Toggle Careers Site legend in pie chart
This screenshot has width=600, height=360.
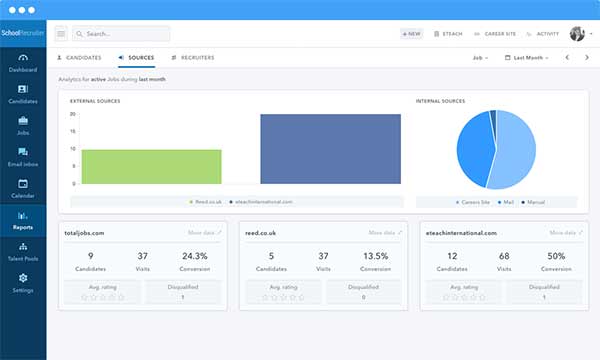[x=473, y=202]
